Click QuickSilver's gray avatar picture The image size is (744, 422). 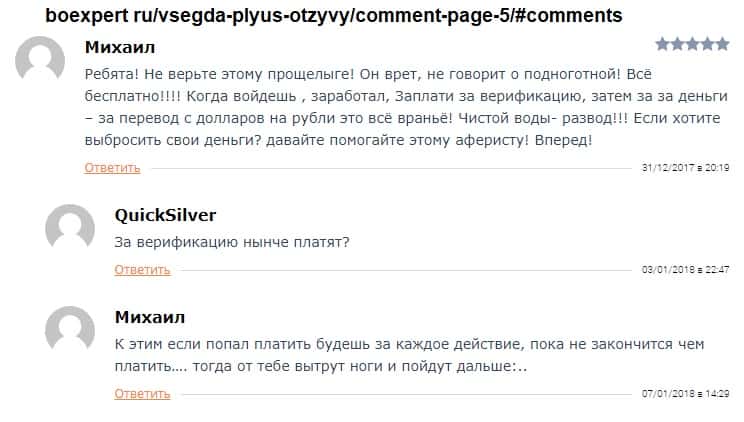click(70, 230)
